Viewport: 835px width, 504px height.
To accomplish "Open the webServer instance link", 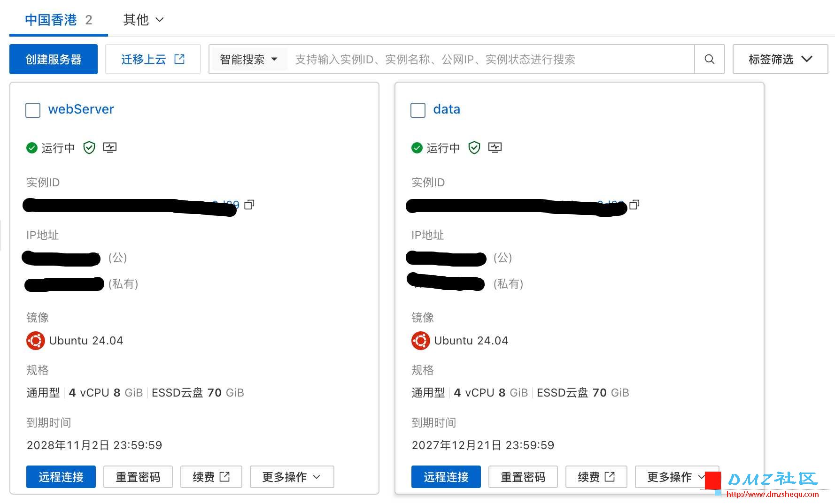I will [x=81, y=109].
